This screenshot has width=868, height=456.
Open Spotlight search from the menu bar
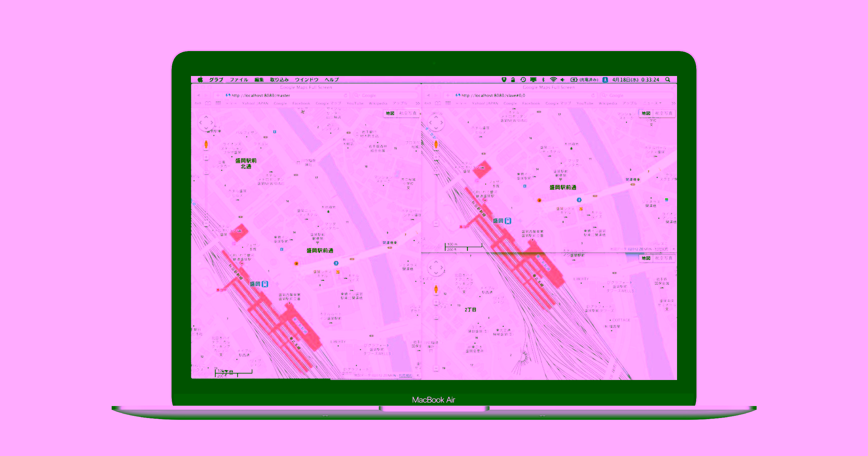tap(669, 80)
